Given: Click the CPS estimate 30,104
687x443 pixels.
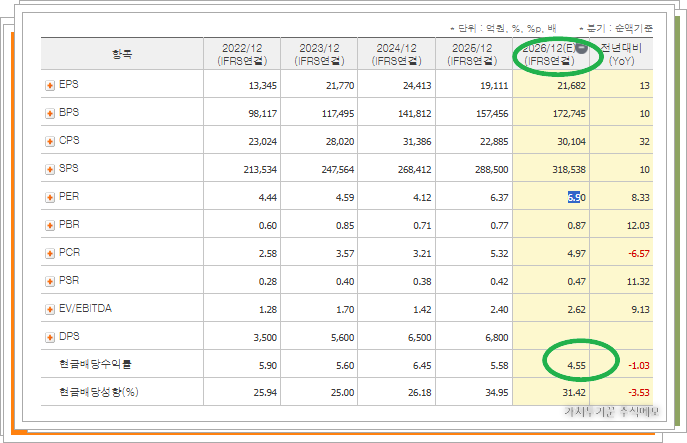Looking at the screenshot, I should (571, 142).
